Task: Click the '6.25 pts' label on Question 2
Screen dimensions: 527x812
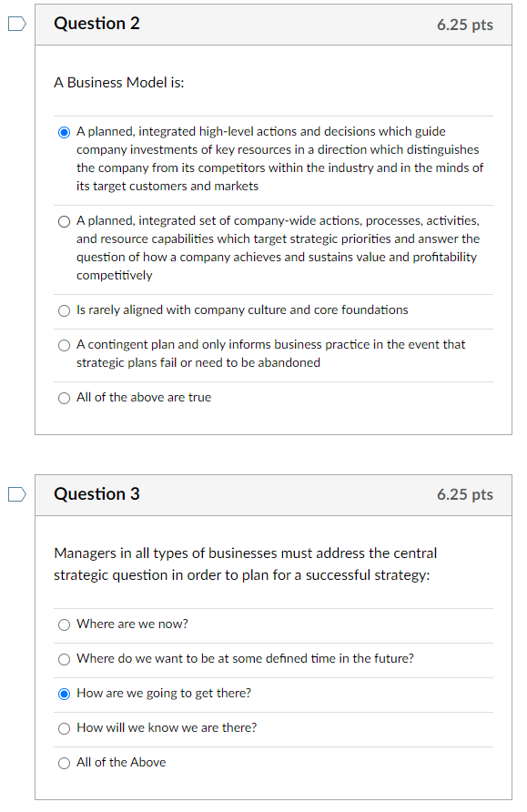Action: pos(464,25)
